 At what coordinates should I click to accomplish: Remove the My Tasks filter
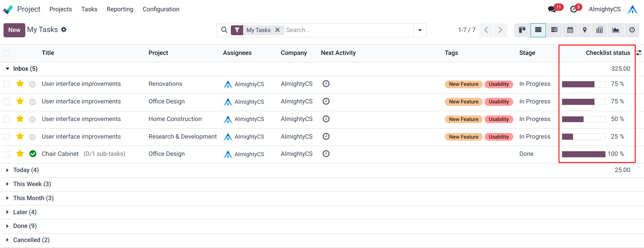tap(278, 30)
